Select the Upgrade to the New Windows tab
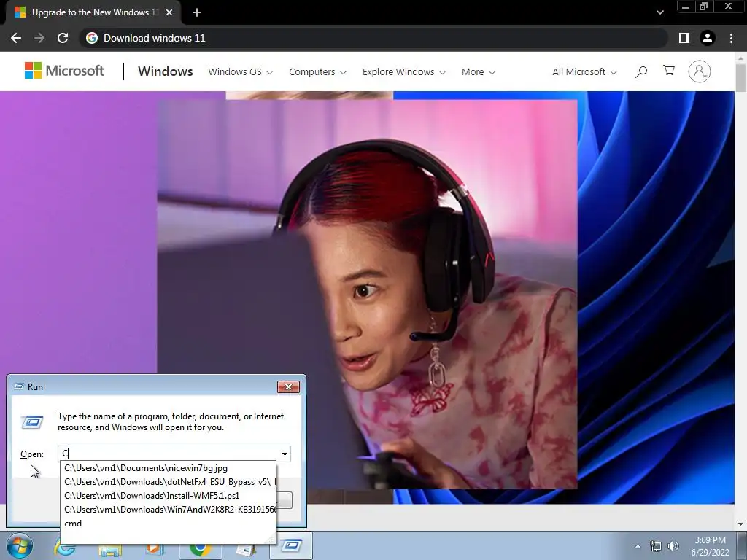The width and height of the screenshot is (747, 560). coord(93,13)
